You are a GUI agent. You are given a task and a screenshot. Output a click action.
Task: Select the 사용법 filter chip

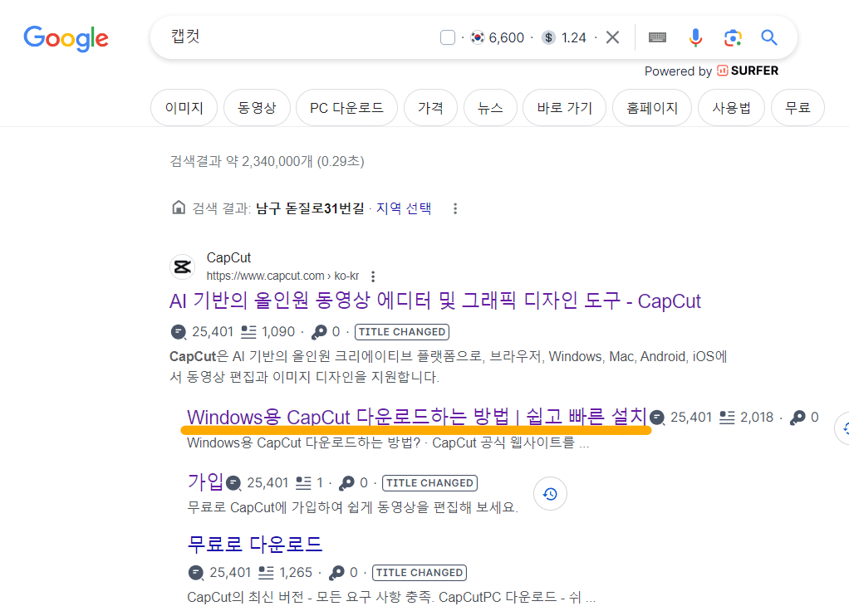tap(732, 108)
